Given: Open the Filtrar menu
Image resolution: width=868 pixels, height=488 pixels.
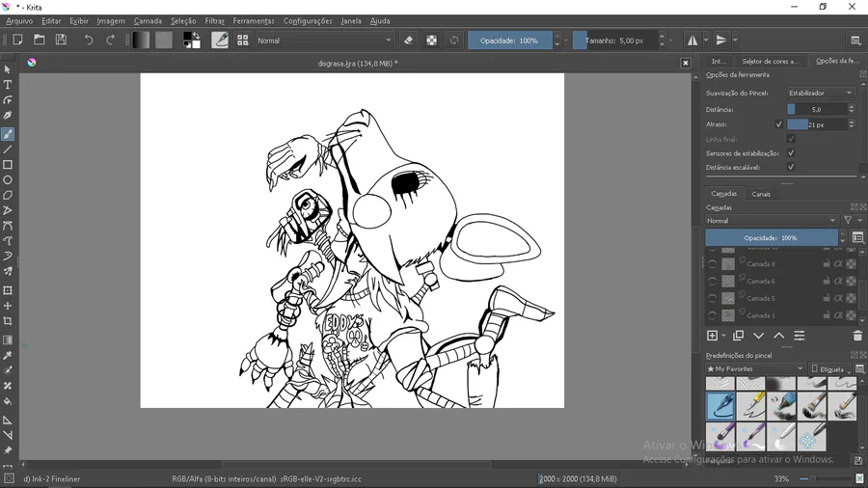Looking at the screenshot, I should pos(215,21).
